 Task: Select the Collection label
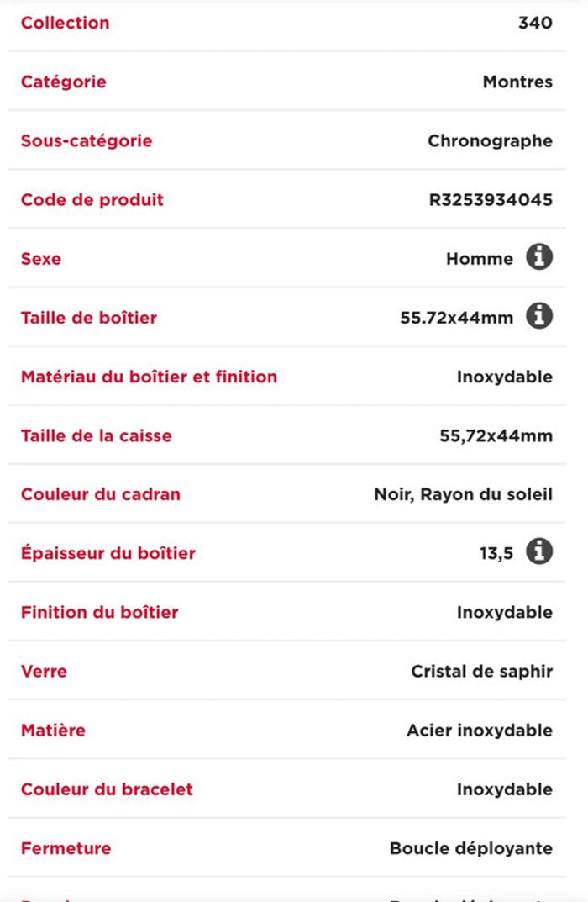[x=65, y=23]
